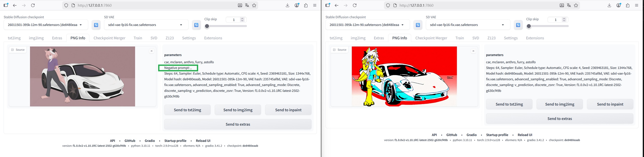Click Send to inpaint in right window
Viewport: 644px width, 157px height.
610,104
